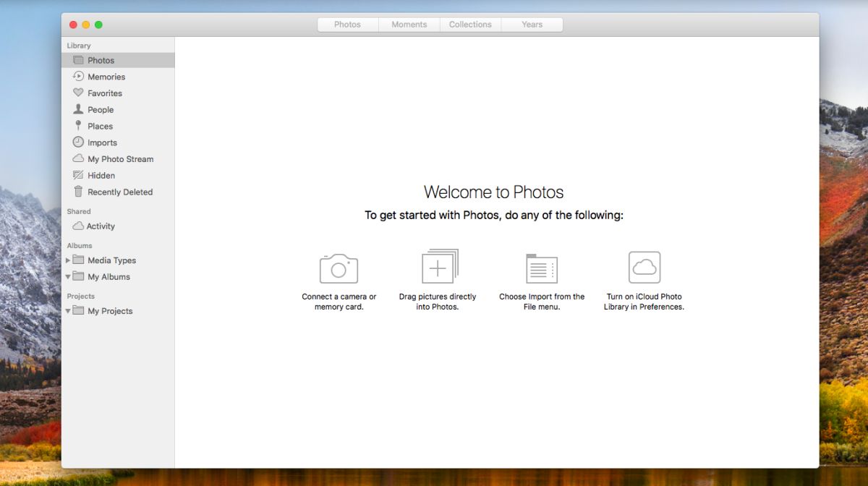Click the Memories icon in sidebar
Screen dimensions: 868x486
(x=78, y=77)
